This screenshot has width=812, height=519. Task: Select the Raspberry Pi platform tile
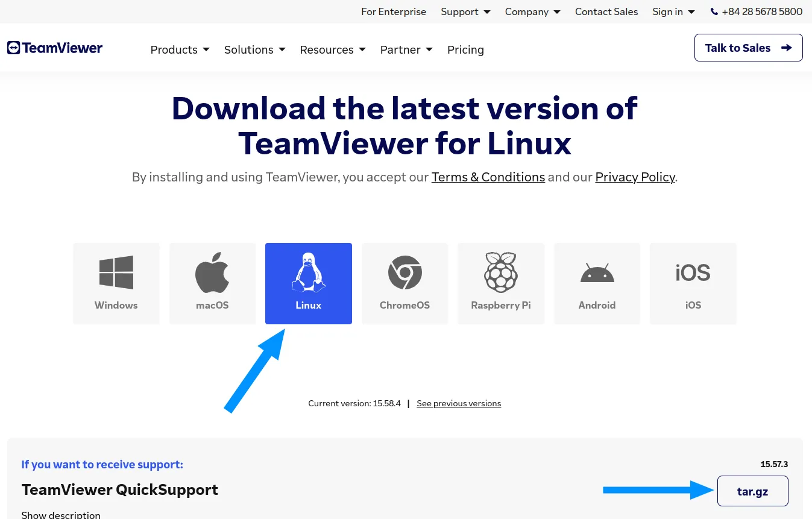pyautogui.click(x=501, y=283)
